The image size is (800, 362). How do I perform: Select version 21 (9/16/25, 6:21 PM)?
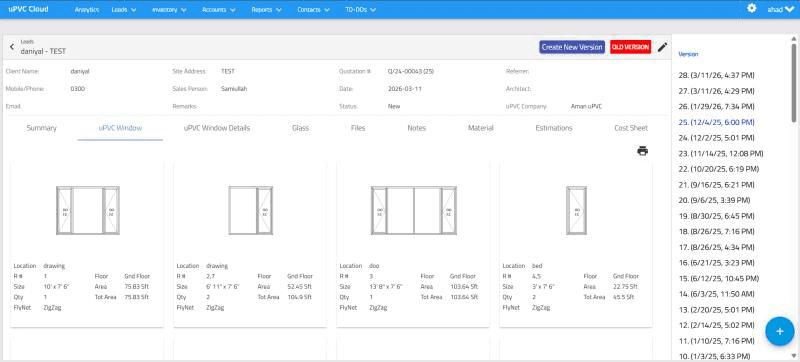point(716,185)
